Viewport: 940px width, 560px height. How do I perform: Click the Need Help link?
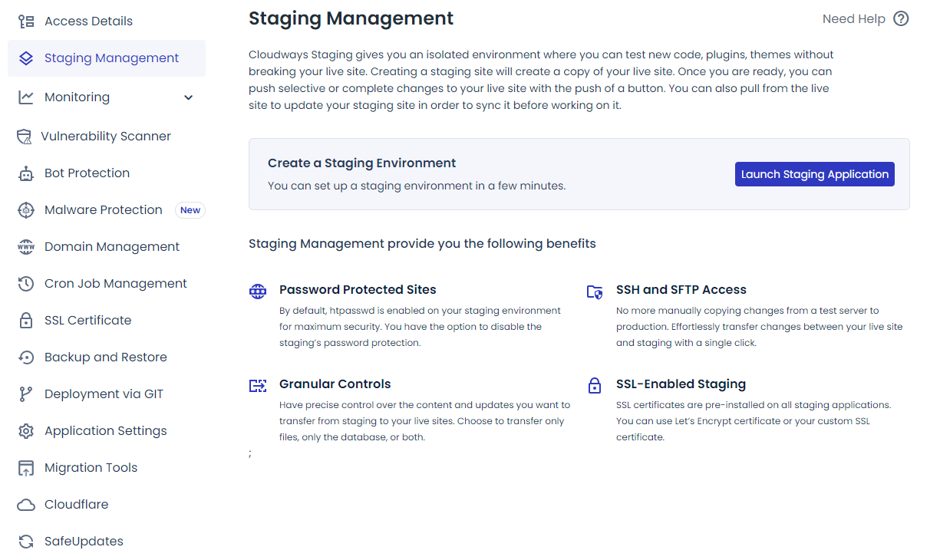pos(854,19)
